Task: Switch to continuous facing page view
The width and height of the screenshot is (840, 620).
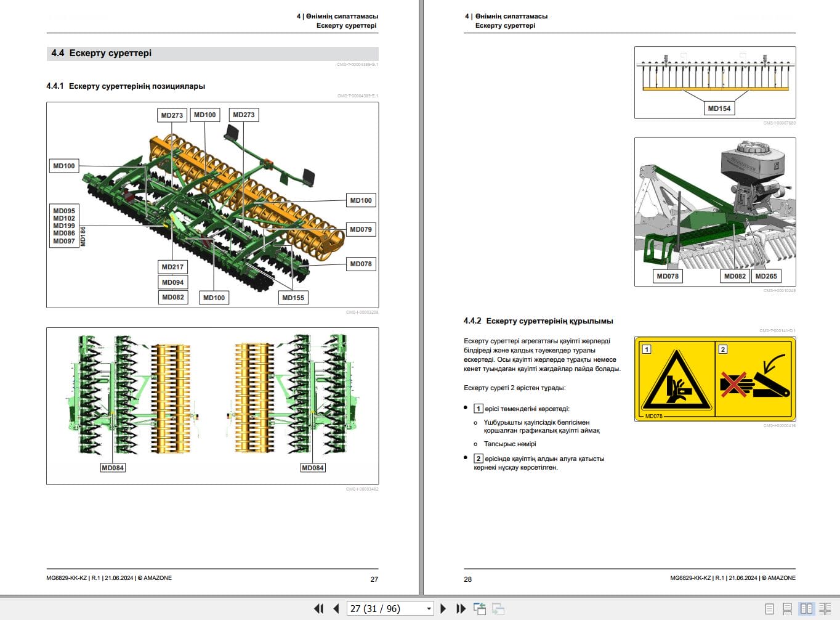Action: [x=825, y=608]
